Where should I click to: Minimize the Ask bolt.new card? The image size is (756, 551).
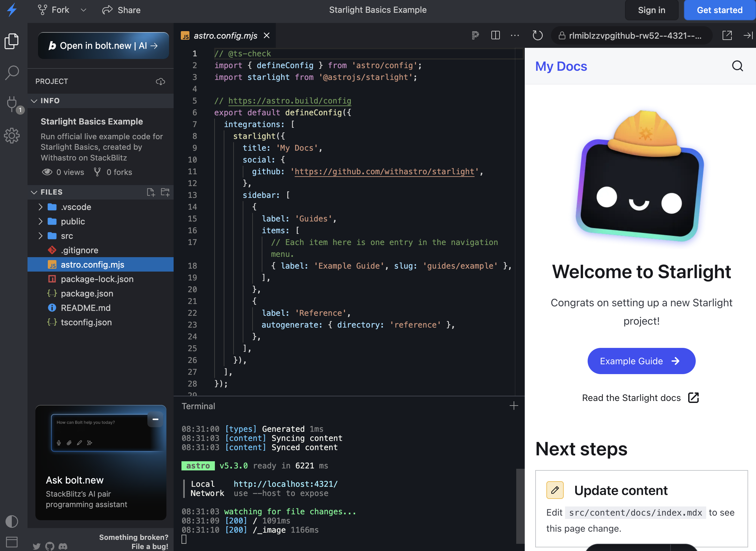tap(155, 419)
